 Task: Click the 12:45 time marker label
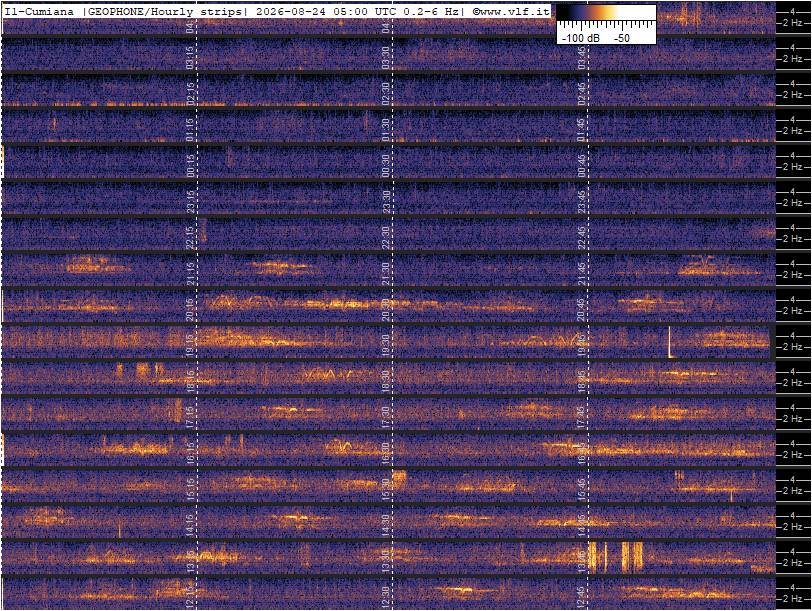[x=582, y=598]
